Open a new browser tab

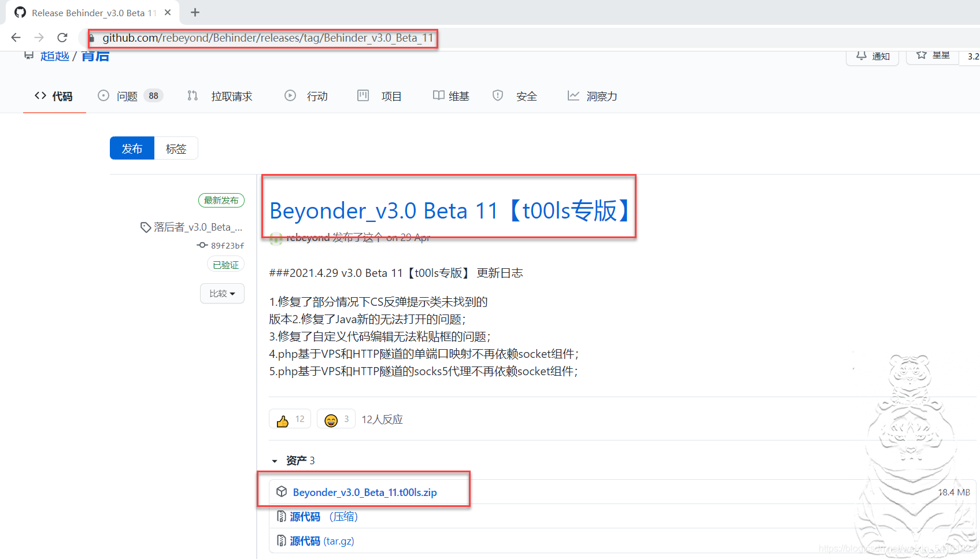pyautogui.click(x=195, y=12)
